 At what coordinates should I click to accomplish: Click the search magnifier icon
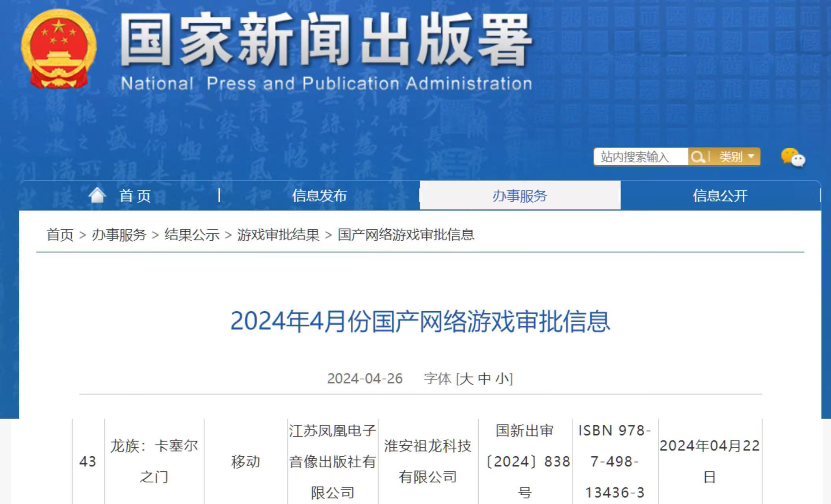698,157
